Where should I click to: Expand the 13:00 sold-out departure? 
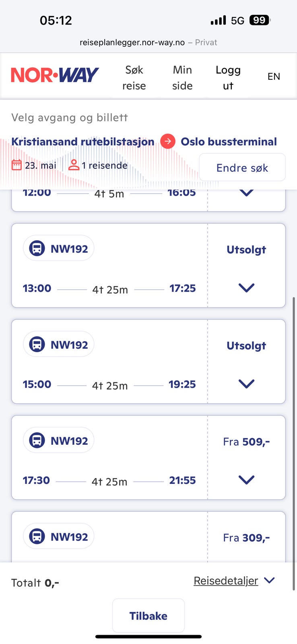point(246,288)
